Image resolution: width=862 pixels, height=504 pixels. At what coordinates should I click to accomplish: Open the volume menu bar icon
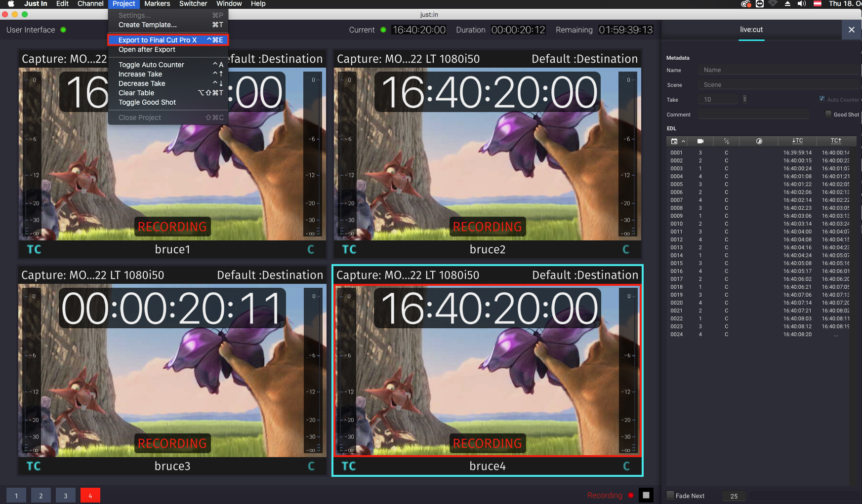[x=802, y=4]
